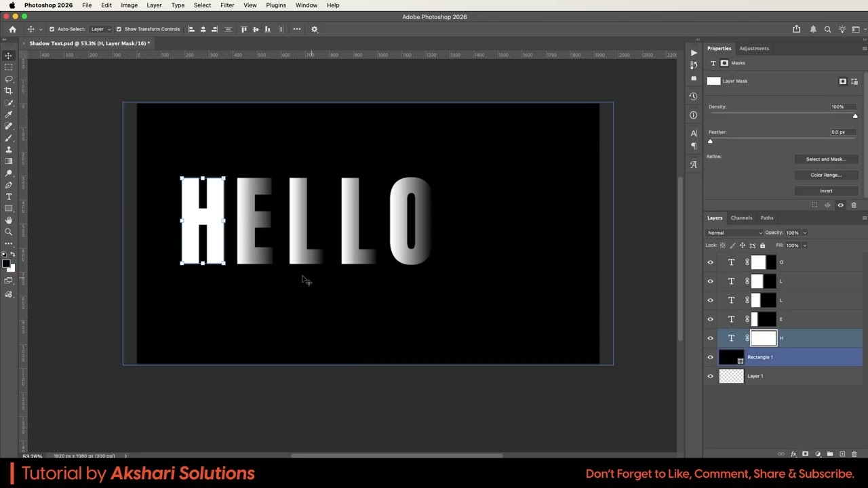This screenshot has width=868, height=488.
Task: Toggle the Auto-Select checkbox
Action: 52,29
